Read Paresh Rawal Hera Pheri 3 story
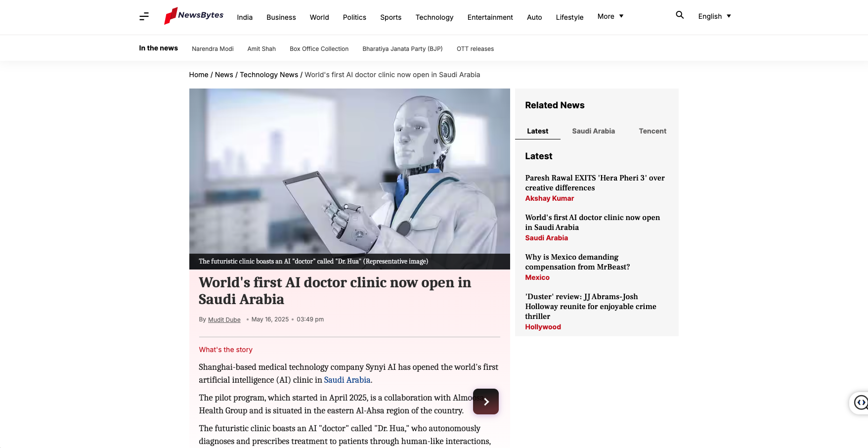This screenshot has height=448, width=868. [x=595, y=182]
